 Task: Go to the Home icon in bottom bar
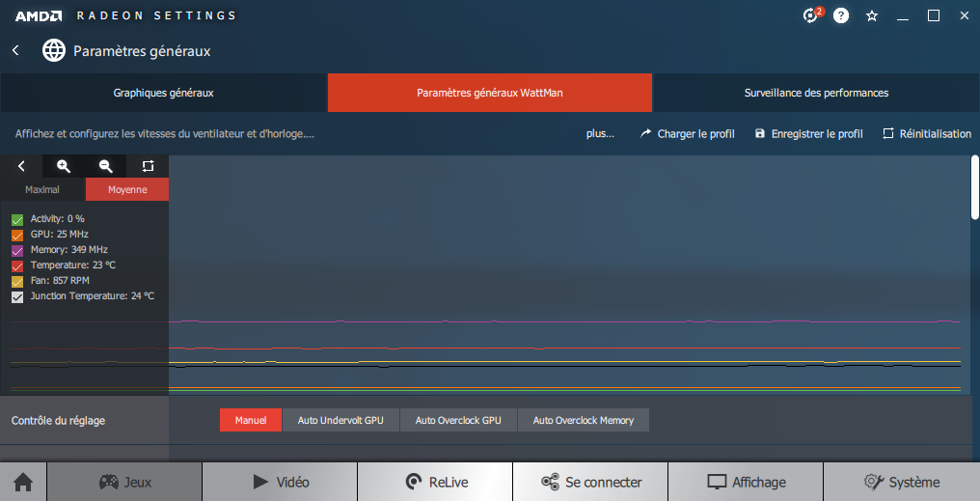23,482
